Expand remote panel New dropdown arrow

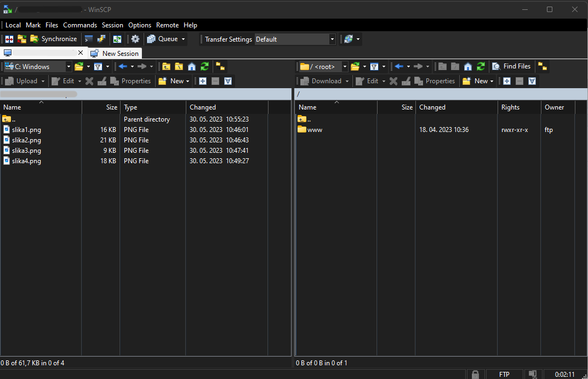pos(492,81)
